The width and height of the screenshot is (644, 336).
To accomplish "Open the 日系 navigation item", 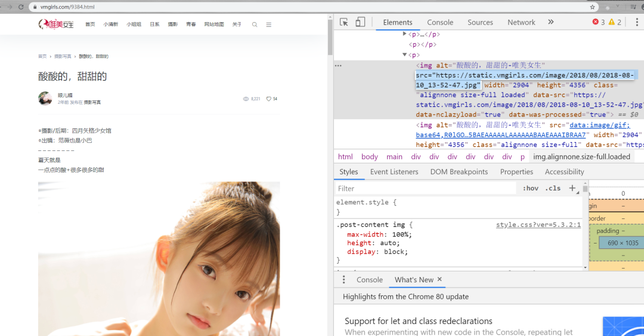I will click(x=154, y=24).
